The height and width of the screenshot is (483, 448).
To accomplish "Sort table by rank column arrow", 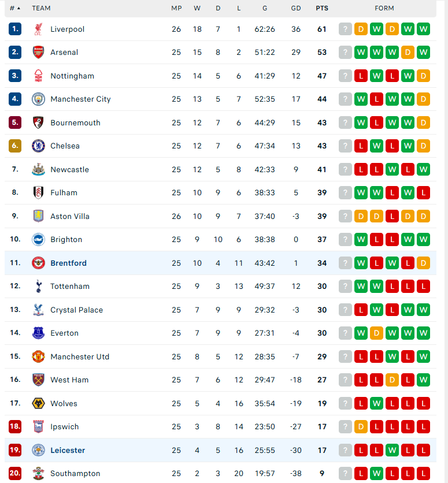I will [19, 8].
